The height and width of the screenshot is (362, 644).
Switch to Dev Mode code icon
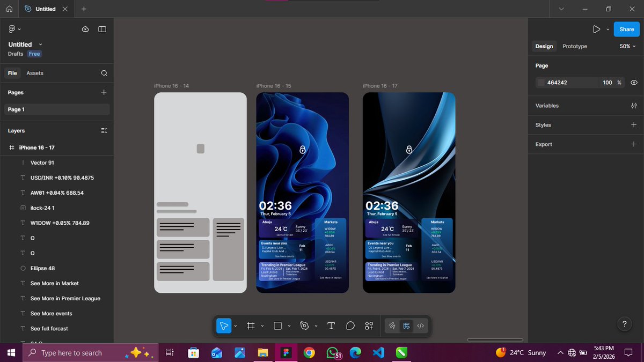point(421,326)
